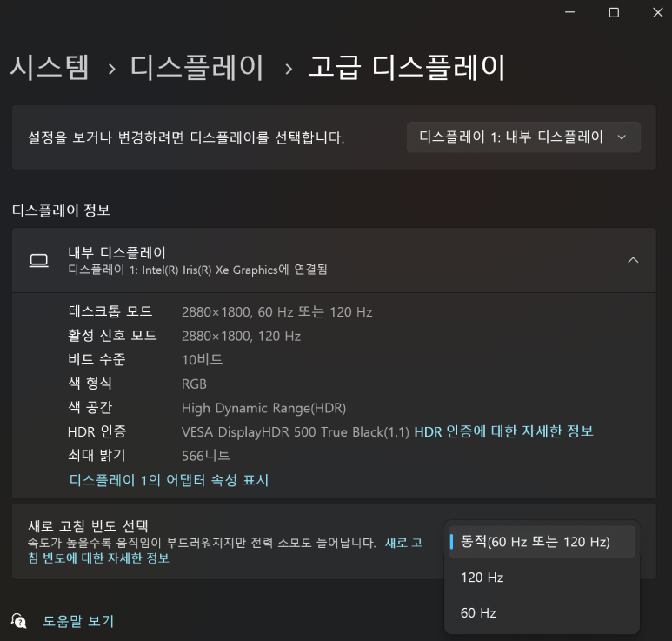Viewport: 672px width, 641px height.
Task: Go back to 디스플레이 breadcrumb
Action: (196, 67)
